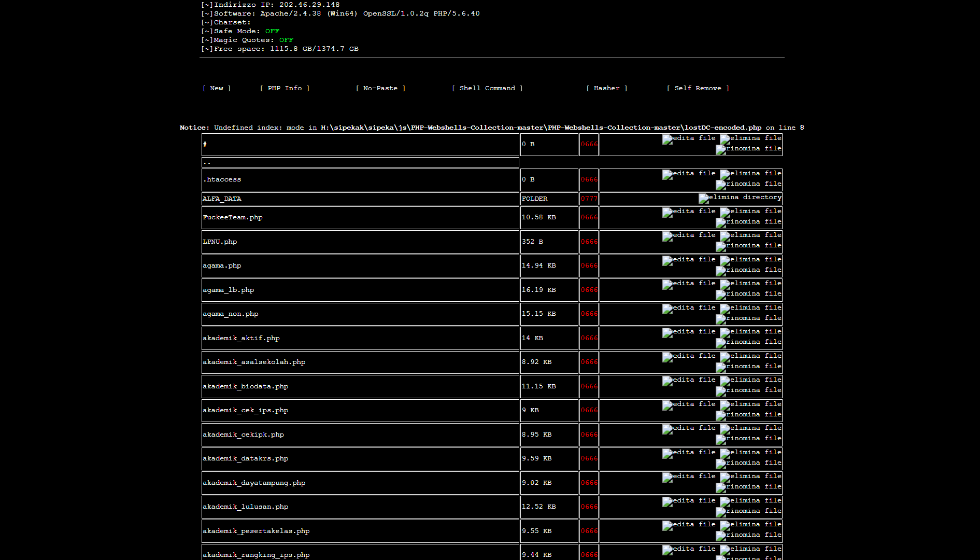The height and width of the screenshot is (560, 980).
Task: Open the PHP Info link
Action: [x=285, y=88]
